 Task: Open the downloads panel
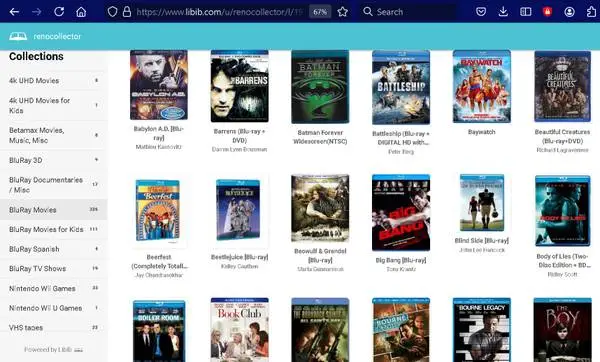pos(503,12)
